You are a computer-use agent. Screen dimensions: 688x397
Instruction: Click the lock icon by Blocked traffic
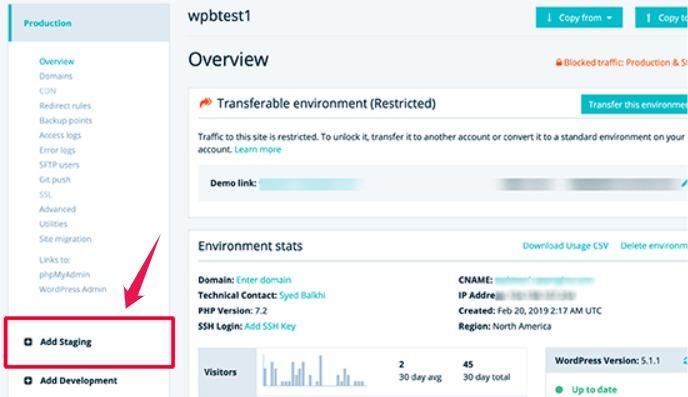click(559, 63)
